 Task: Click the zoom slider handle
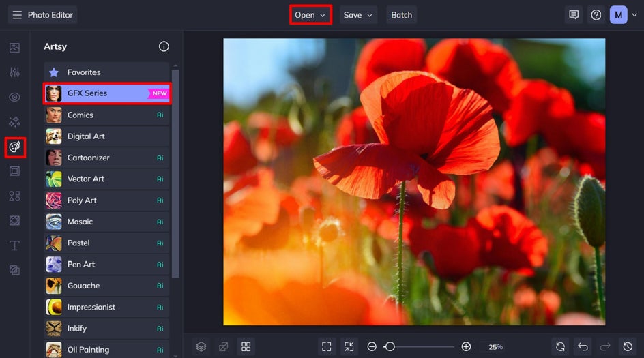tap(390, 347)
